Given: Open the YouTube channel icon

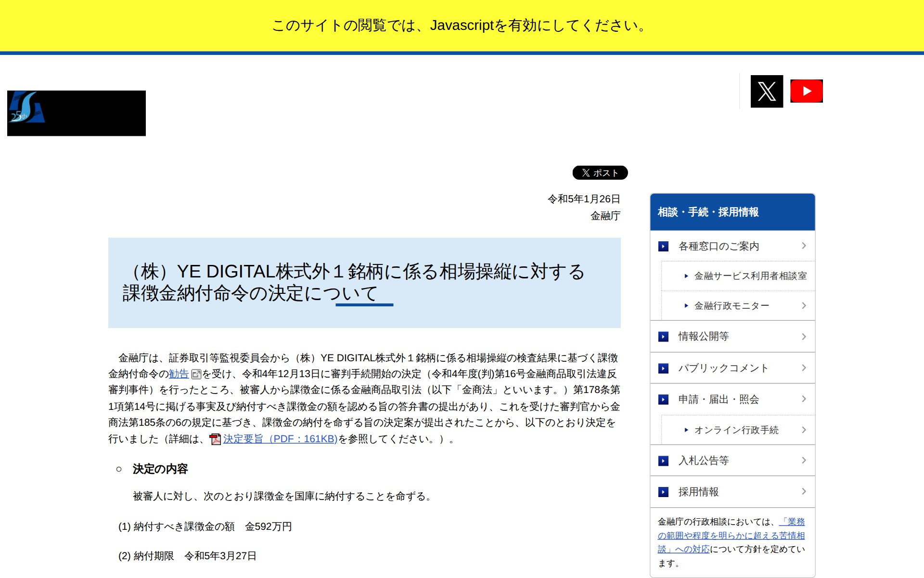Looking at the screenshot, I should (x=806, y=91).
